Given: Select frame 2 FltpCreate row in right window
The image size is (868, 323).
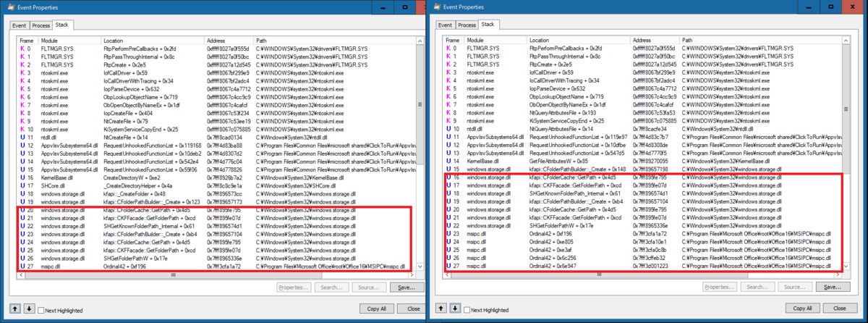Looking at the screenshot, I should tap(644, 64).
